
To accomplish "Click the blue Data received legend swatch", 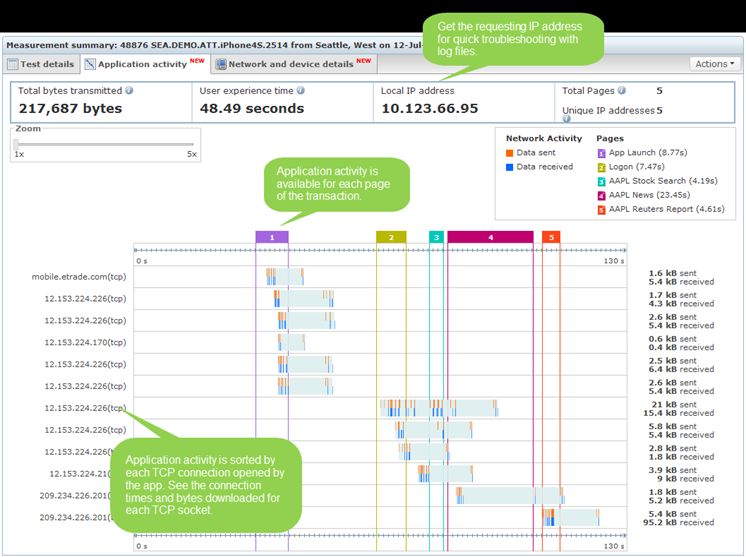I will [x=510, y=167].
